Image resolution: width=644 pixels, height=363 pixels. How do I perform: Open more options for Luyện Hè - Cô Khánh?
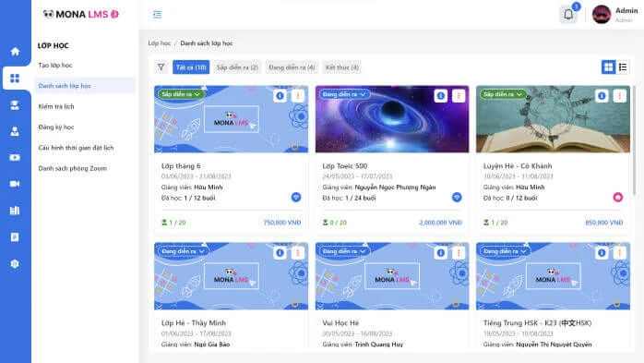pos(620,96)
